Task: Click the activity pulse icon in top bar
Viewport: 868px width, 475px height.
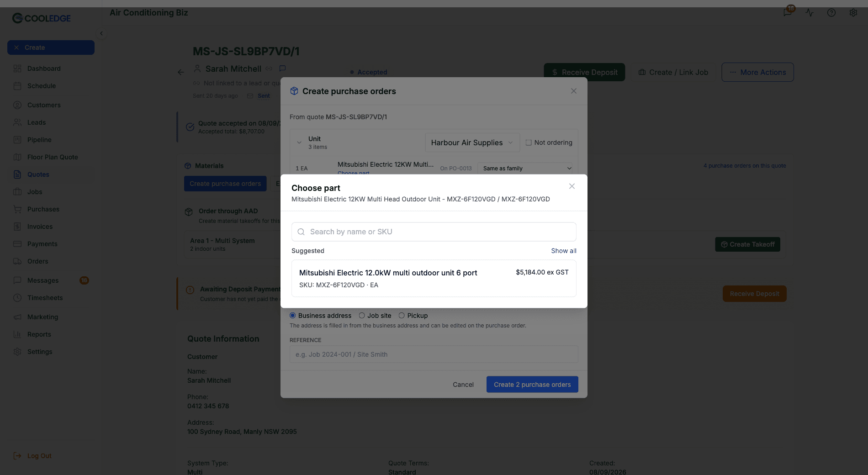Action: tap(810, 13)
